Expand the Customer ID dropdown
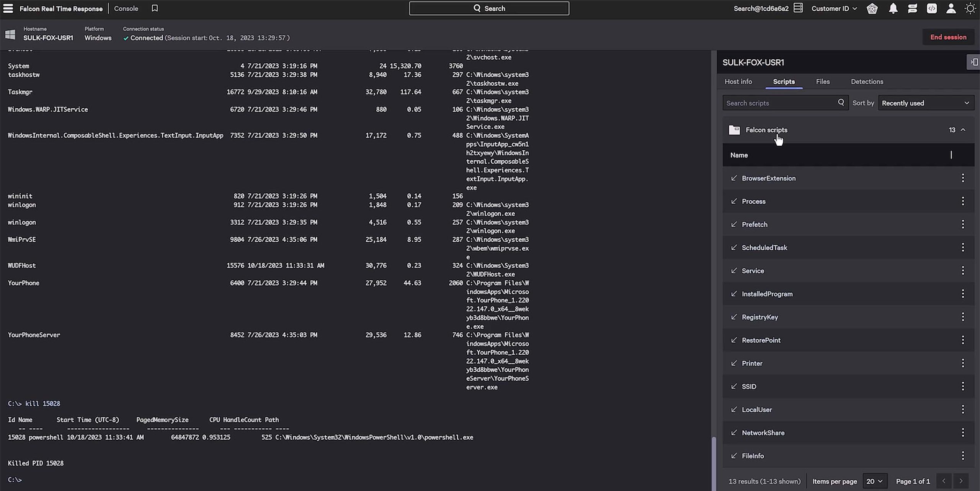This screenshot has height=491, width=980. [x=834, y=8]
